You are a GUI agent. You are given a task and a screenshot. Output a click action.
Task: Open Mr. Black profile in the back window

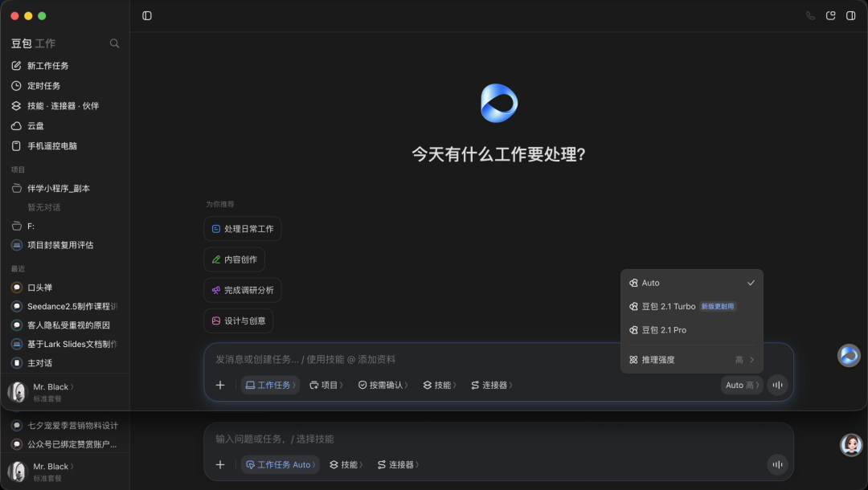(x=42, y=472)
